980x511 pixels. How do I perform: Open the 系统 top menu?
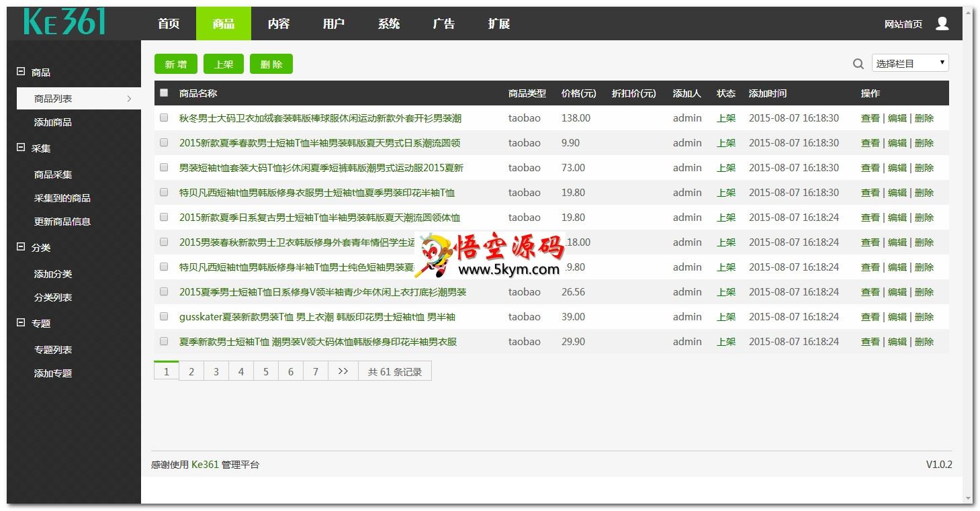(x=389, y=24)
